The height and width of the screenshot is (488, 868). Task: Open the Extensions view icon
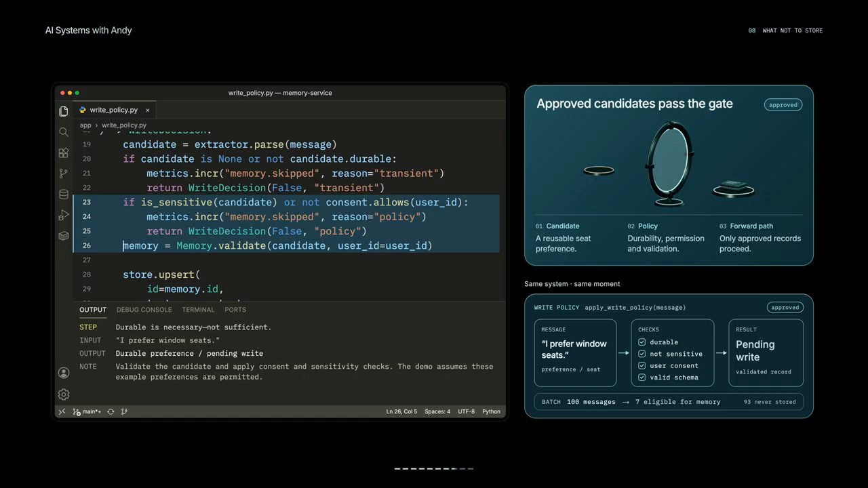click(x=64, y=153)
